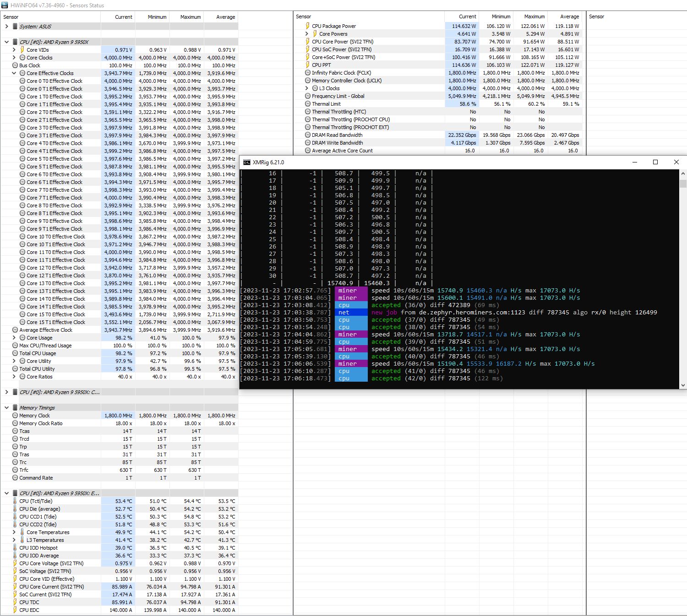Click the icon beside Average Effective Clock

pos(15,330)
